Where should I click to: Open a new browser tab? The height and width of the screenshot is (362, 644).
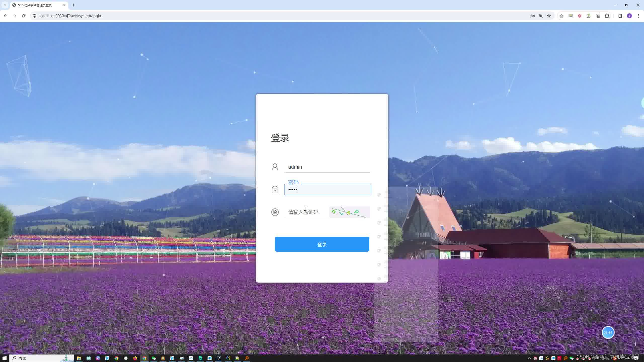pos(73,5)
